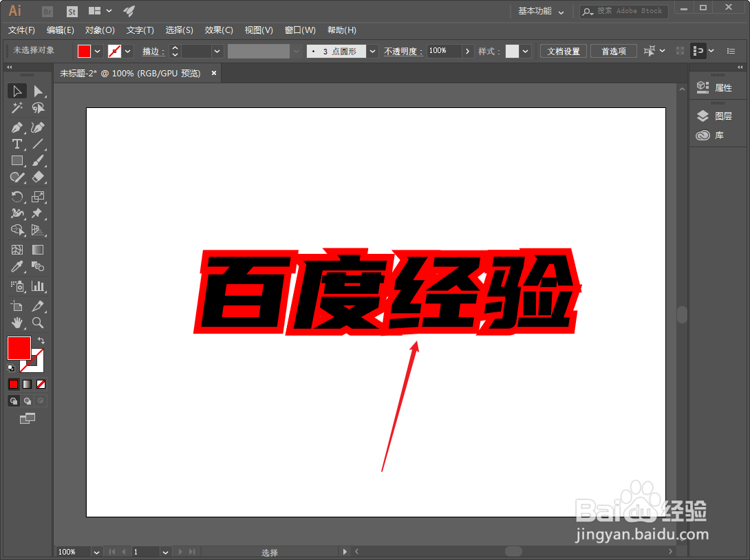Activate the Line Segment tool
Viewport: 750px width, 560px height.
pos(38,144)
